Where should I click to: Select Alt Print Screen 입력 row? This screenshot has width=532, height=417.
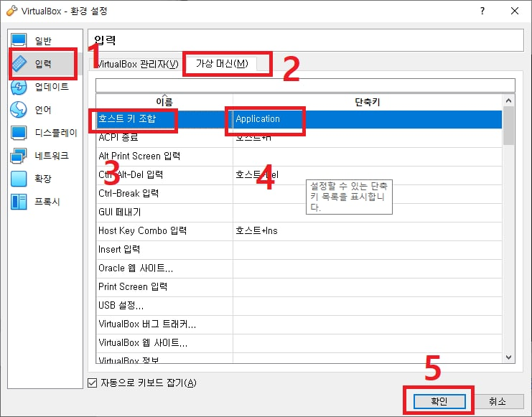(x=299, y=156)
